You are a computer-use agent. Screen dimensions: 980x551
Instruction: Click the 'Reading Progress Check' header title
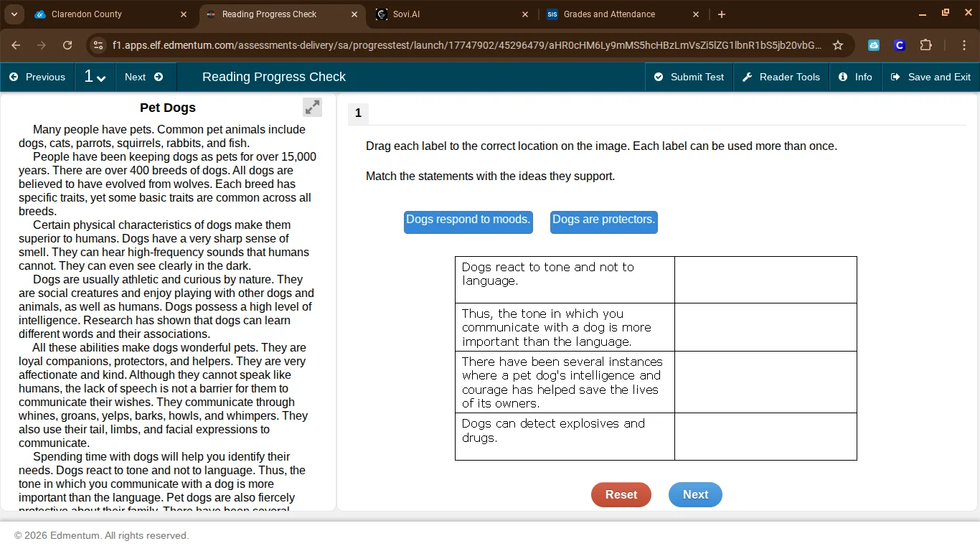[x=274, y=77]
